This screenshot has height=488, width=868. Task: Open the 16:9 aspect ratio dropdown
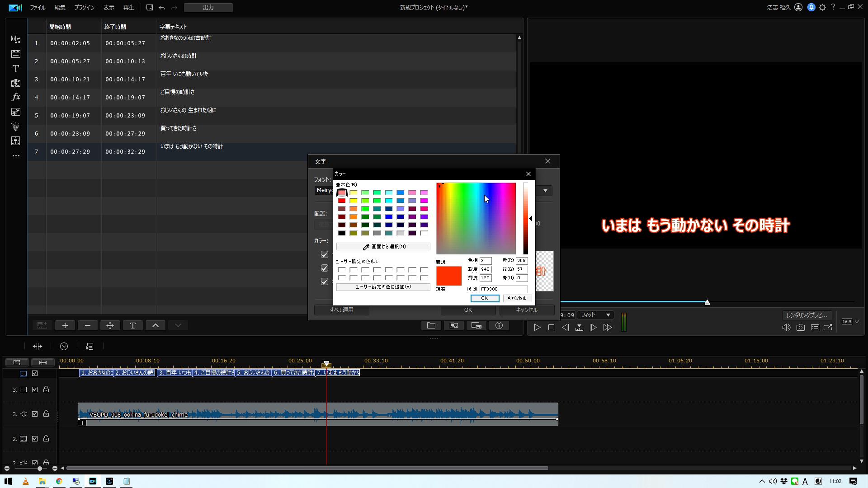[x=850, y=322]
